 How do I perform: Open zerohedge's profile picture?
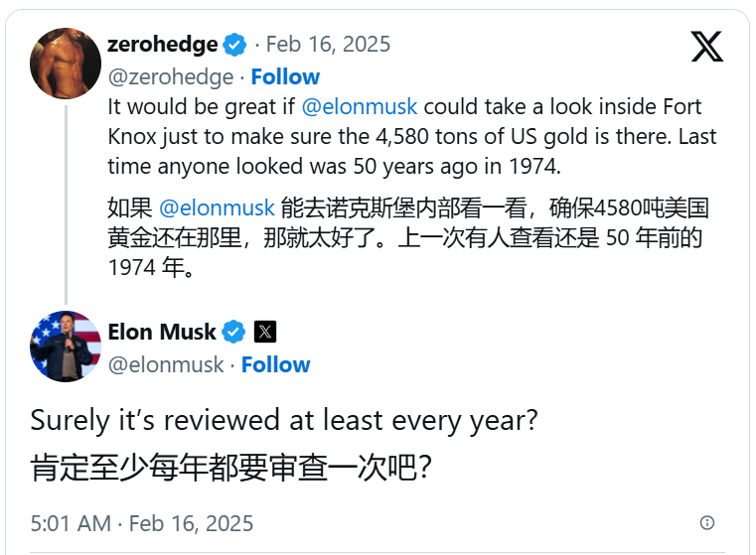point(66,64)
